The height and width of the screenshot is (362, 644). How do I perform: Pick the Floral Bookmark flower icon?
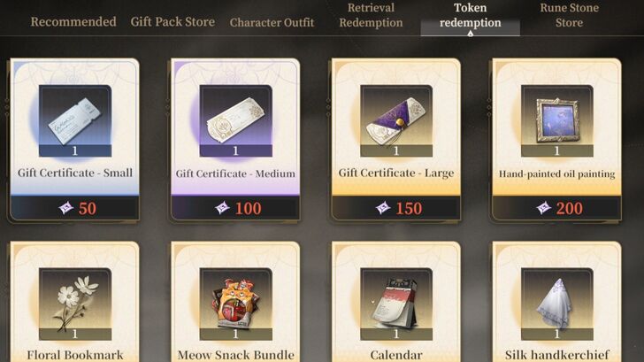[x=75, y=304]
